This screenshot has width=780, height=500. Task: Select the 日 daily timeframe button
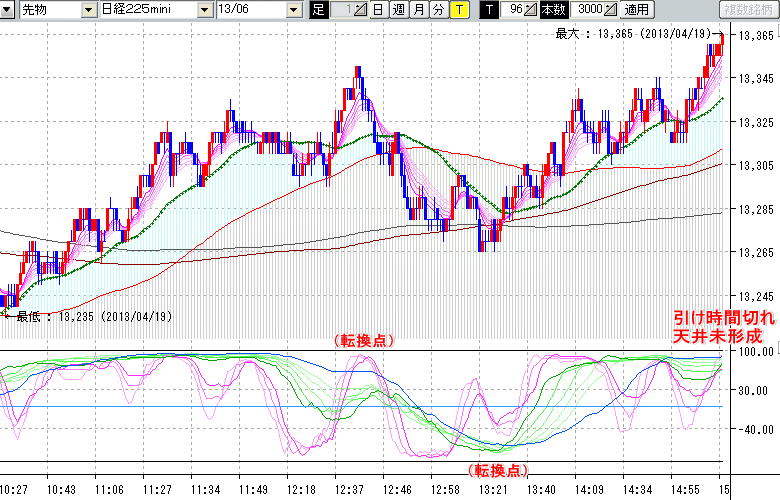[x=377, y=10]
